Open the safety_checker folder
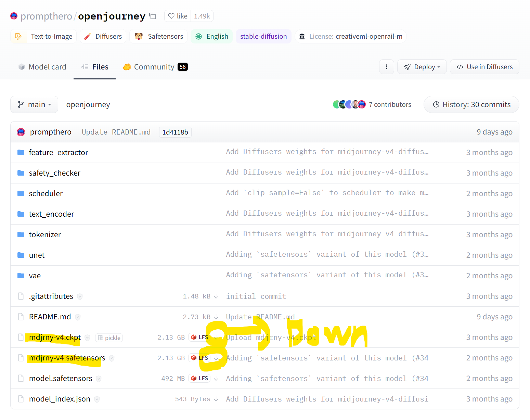 pos(54,173)
